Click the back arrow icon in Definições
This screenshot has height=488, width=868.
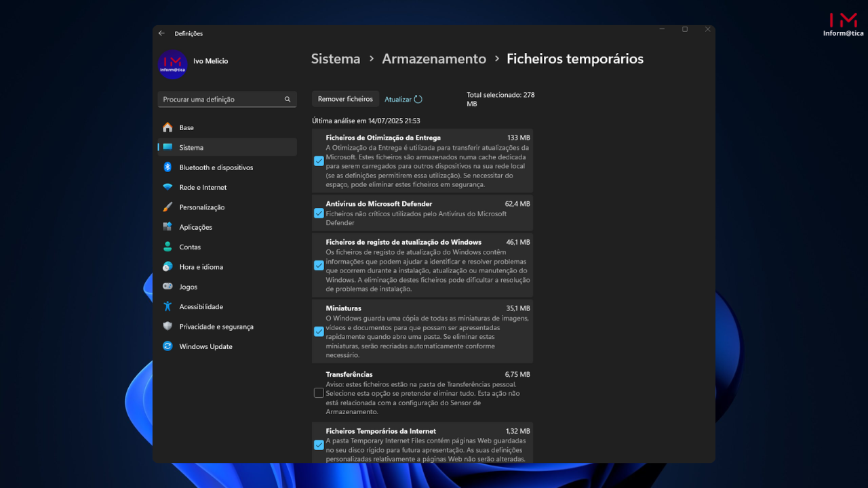[x=161, y=33]
